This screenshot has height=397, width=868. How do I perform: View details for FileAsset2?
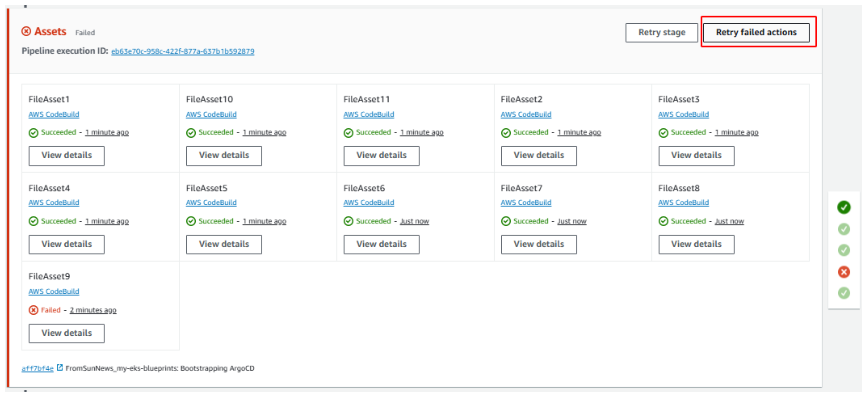[539, 156]
